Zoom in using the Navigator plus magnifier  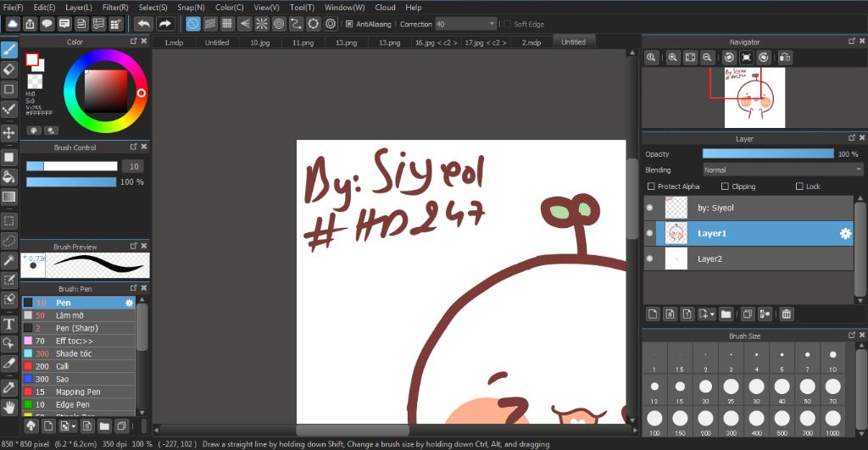click(x=672, y=57)
